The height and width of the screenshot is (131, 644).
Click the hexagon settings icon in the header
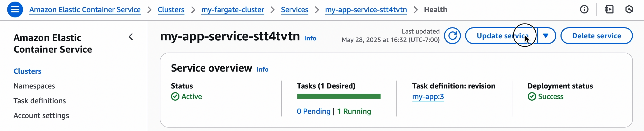pos(629,10)
